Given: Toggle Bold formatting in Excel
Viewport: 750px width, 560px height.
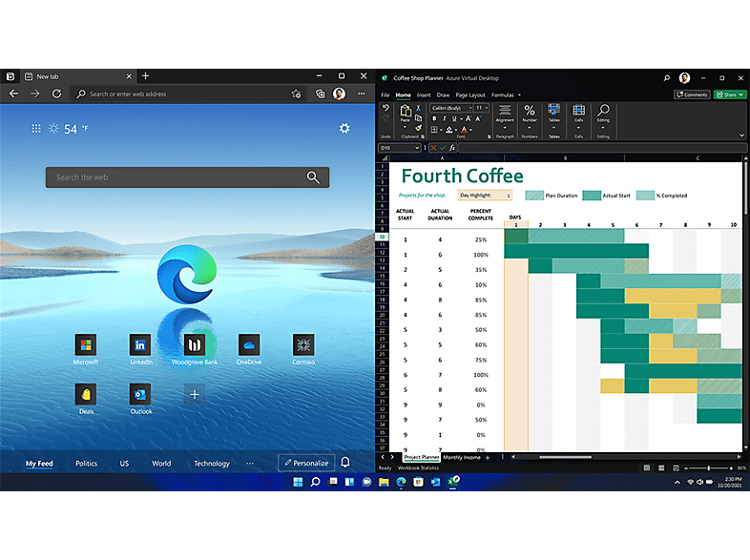Looking at the screenshot, I should [434, 118].
